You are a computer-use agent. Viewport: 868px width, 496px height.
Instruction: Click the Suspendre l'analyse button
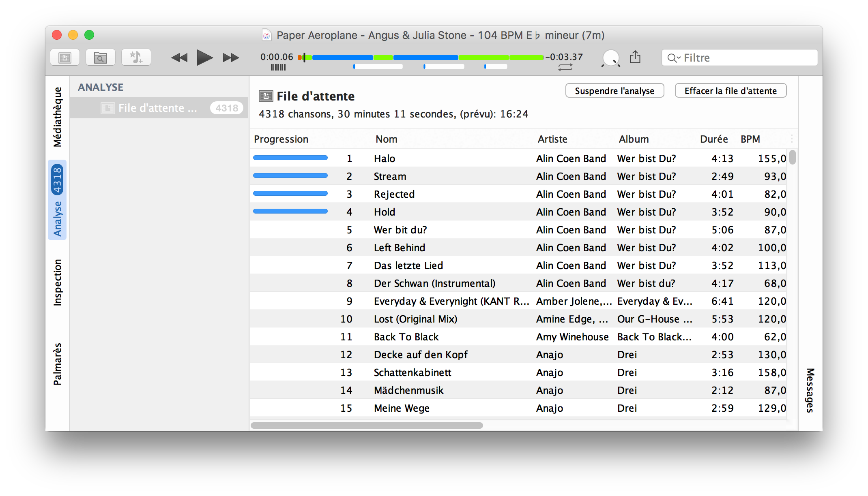pos(614,90)
